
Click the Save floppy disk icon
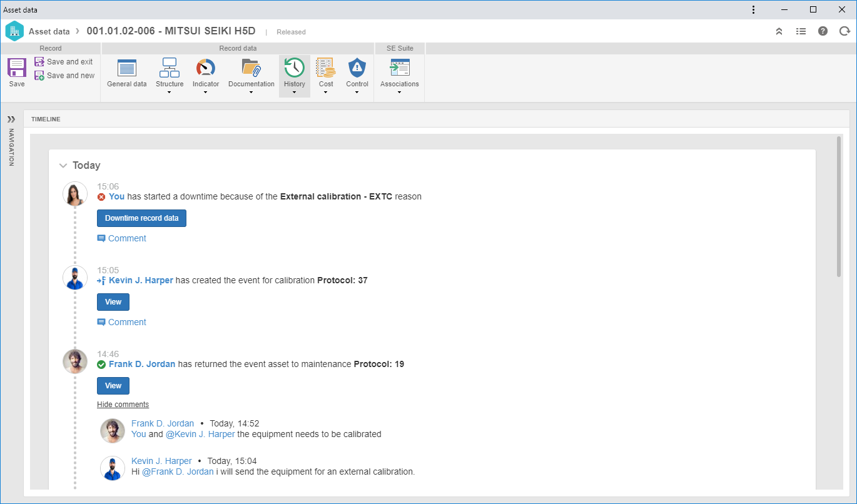point(17,68)
